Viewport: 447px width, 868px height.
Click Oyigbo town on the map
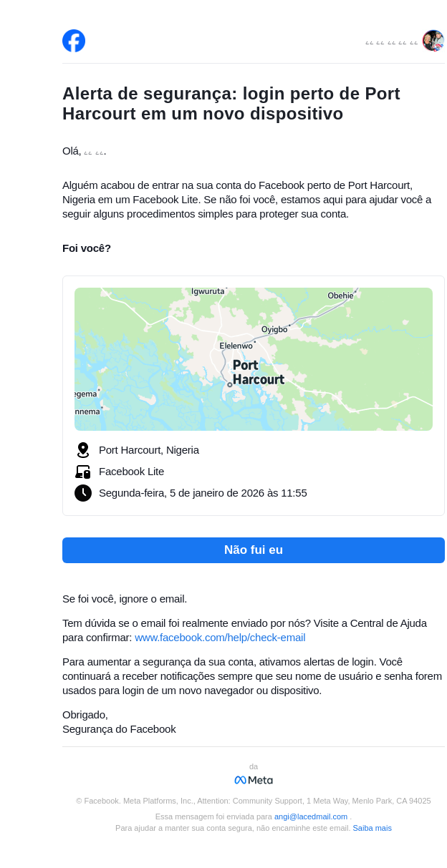274,329
